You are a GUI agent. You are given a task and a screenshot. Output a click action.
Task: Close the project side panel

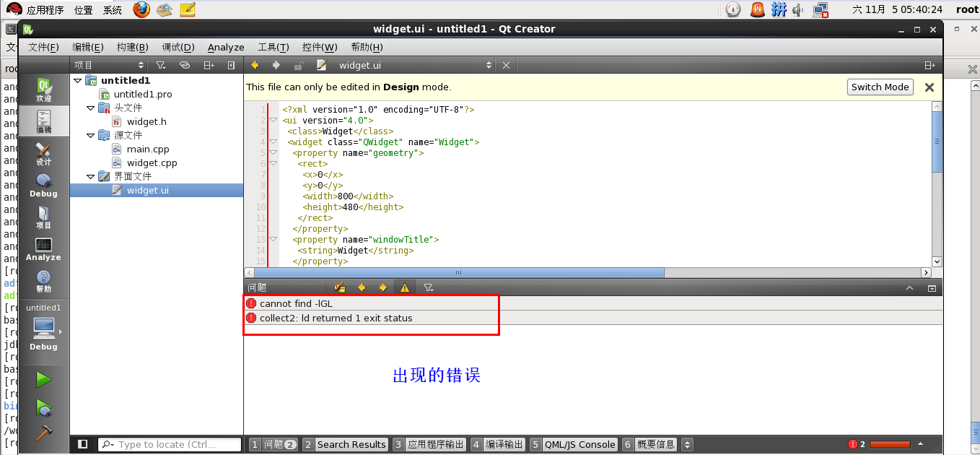231,65
